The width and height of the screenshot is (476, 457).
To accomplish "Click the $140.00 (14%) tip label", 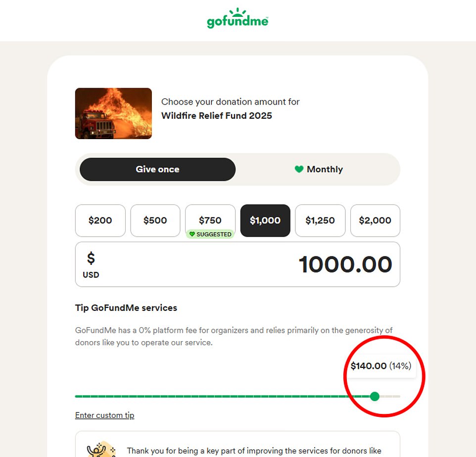I will click(381, 365).
